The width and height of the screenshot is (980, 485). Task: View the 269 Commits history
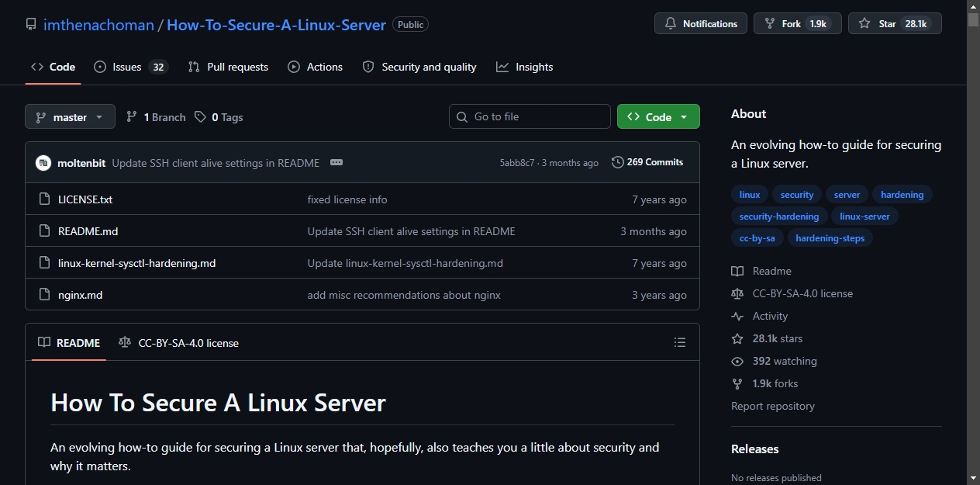pyautogui.click(x=647, y=162)
